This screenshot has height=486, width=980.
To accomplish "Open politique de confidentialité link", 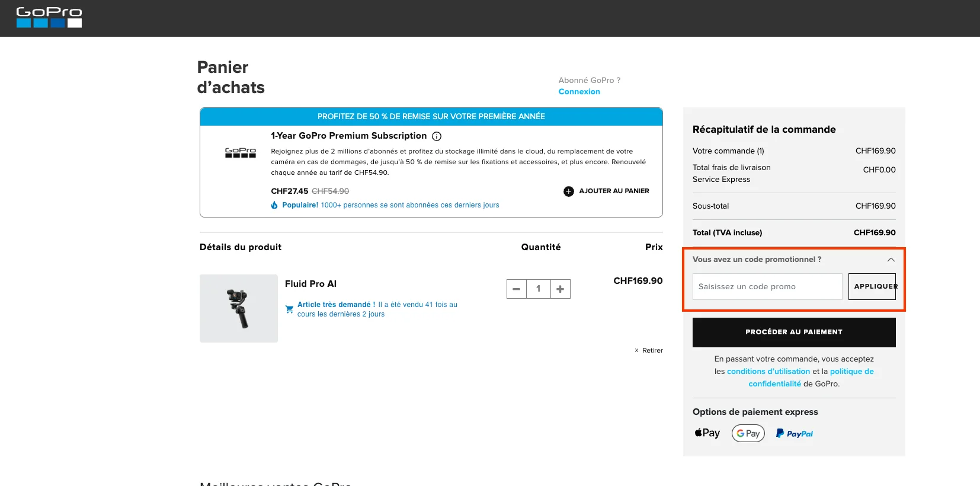I will pos(811,378).
